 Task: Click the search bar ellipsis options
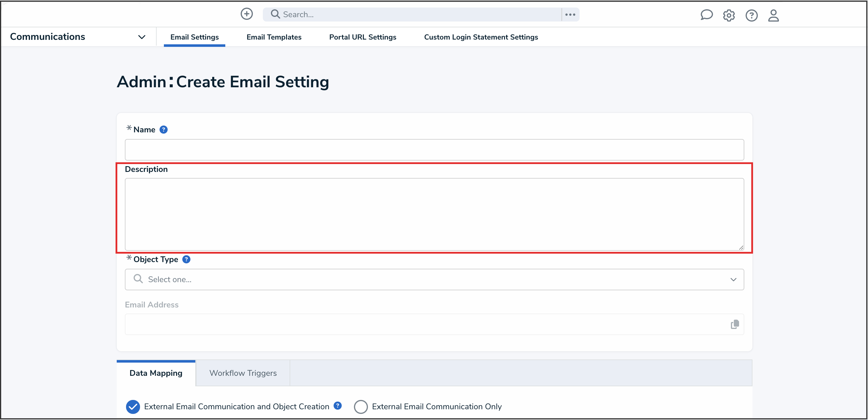coord(570,15)
